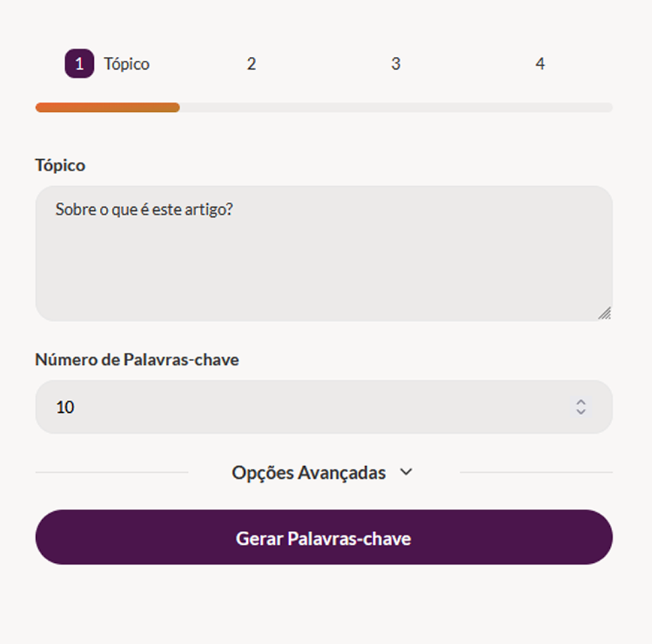The width and height of the screenshot is (652, 644).
Task: Click the gray unfilled progress bar portion
Action: coord(396,107)
